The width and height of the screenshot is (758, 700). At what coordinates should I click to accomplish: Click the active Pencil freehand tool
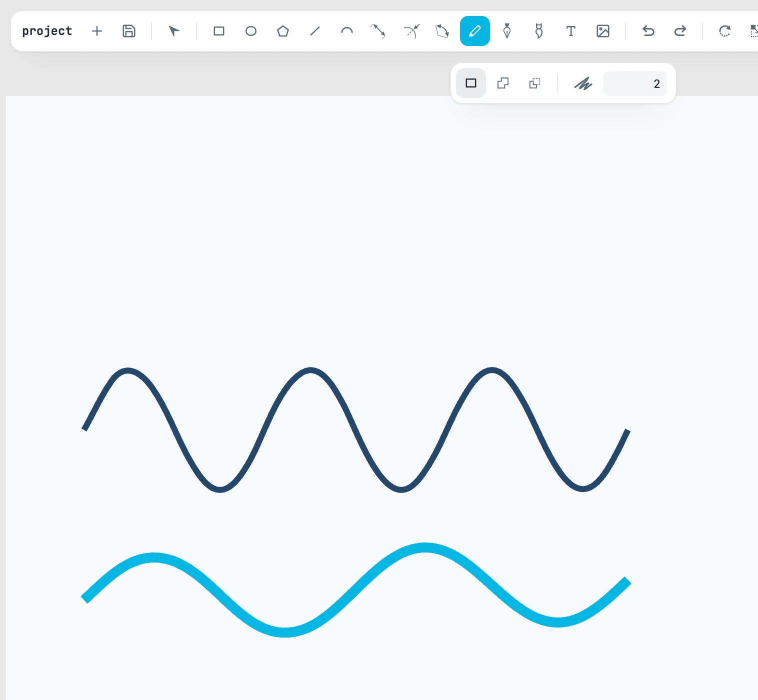click(475, 31)
